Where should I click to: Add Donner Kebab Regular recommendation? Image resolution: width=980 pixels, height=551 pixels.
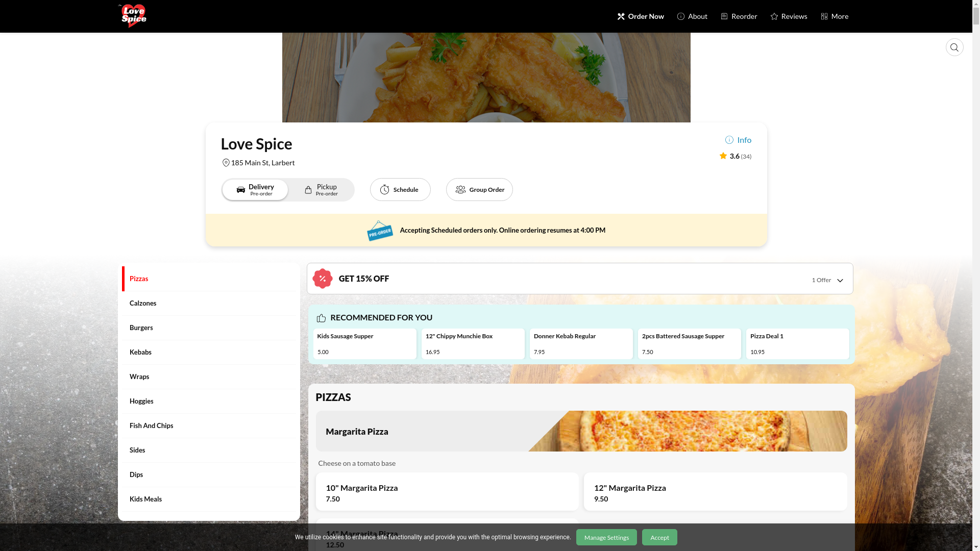pyautogui.click(x=581, y=344)
